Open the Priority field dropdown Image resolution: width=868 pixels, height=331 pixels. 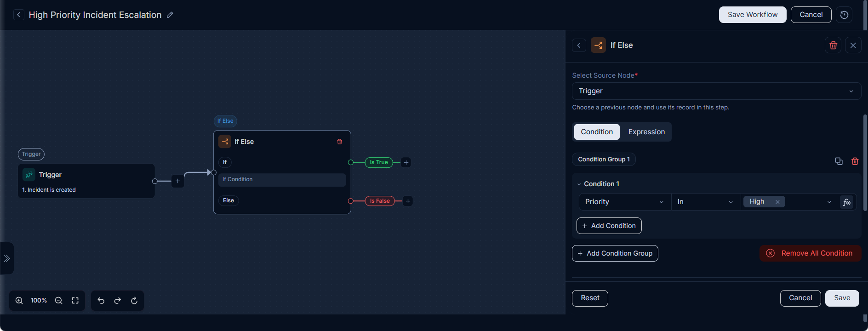tap(624, 202)
